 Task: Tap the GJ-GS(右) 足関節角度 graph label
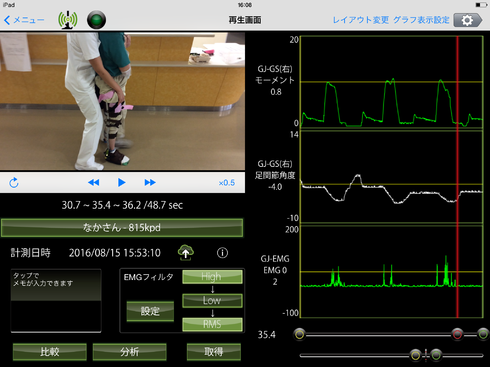pyautogui.click(x=275, y=175)
